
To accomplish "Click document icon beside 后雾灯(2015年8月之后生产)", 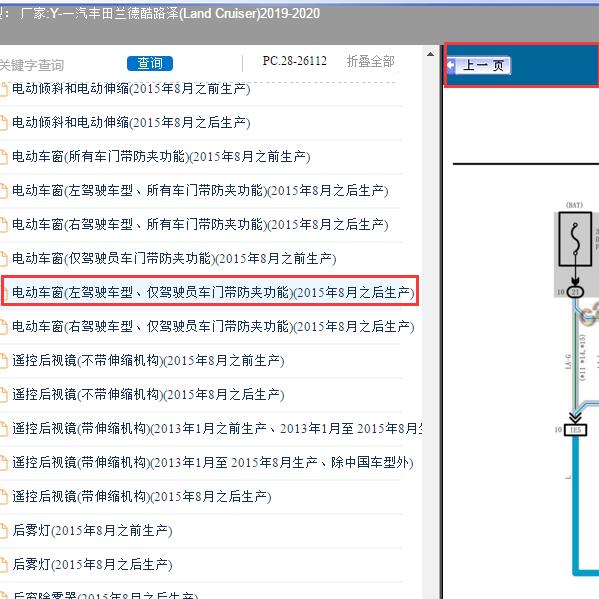I will coord(4,565).
